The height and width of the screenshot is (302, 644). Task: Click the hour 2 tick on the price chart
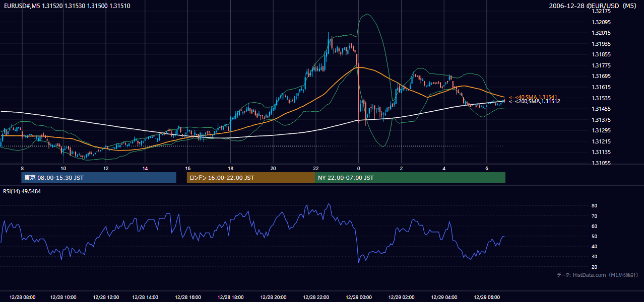401,168
